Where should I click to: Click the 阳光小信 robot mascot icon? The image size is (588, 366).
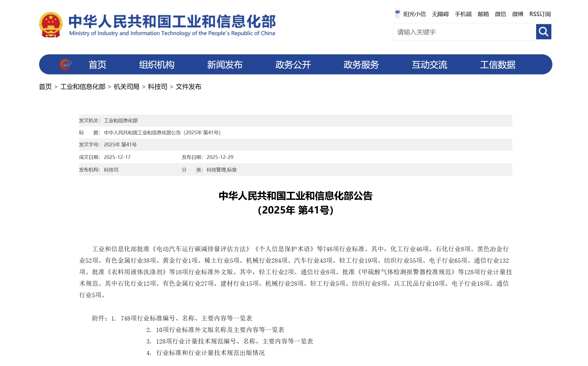tap(397, 14)
